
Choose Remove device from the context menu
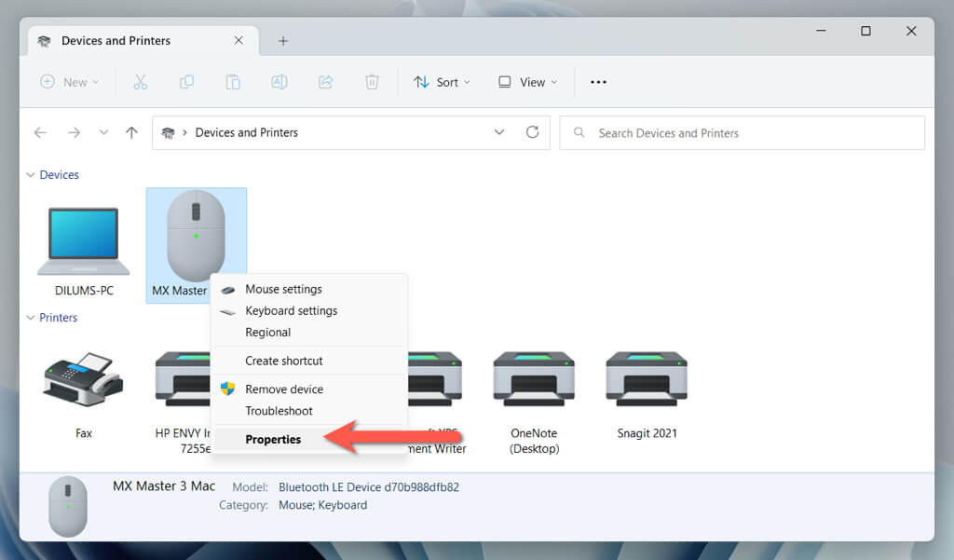click(x=309, y=389)
